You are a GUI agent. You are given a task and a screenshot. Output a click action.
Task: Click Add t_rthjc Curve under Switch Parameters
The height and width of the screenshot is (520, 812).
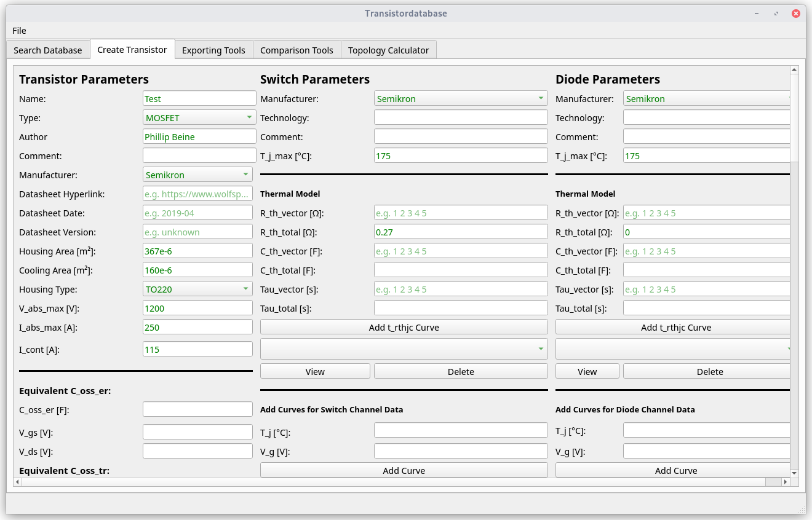404,327
